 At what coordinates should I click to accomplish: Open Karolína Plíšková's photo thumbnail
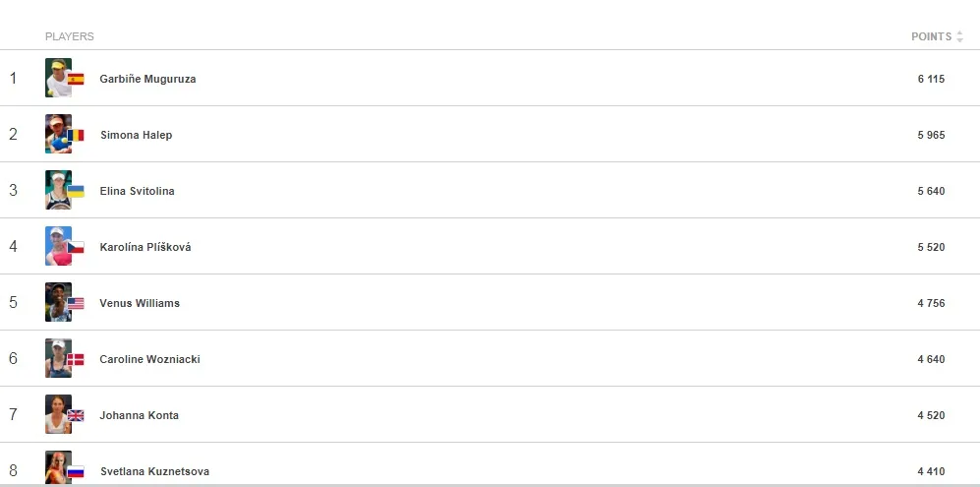point(58,246)
